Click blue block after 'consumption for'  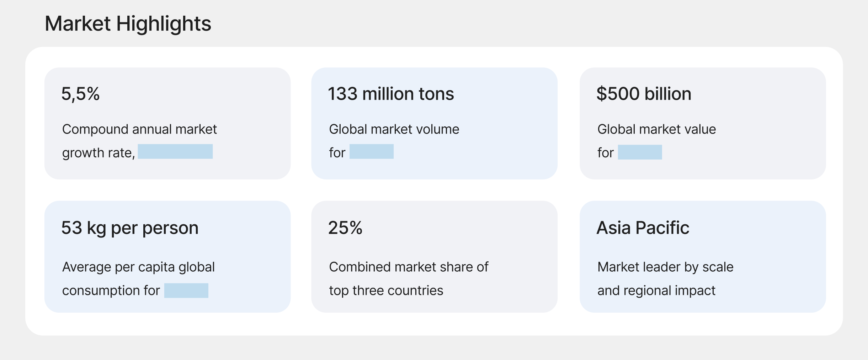click(186, 291)
